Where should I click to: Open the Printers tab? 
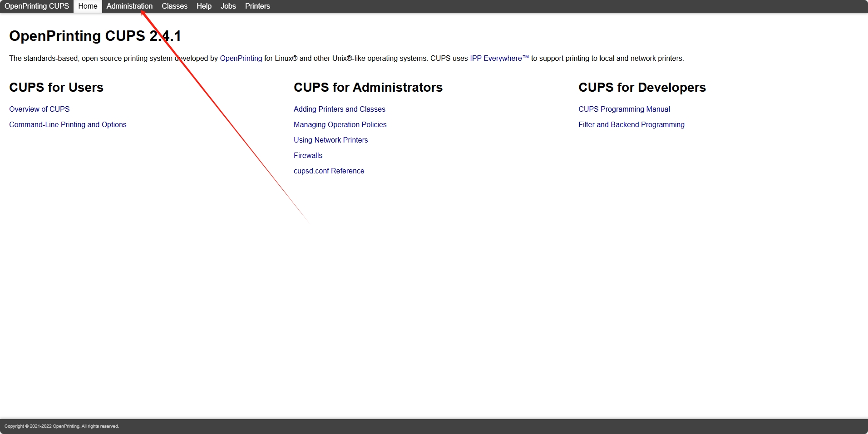tap(257, 6)
